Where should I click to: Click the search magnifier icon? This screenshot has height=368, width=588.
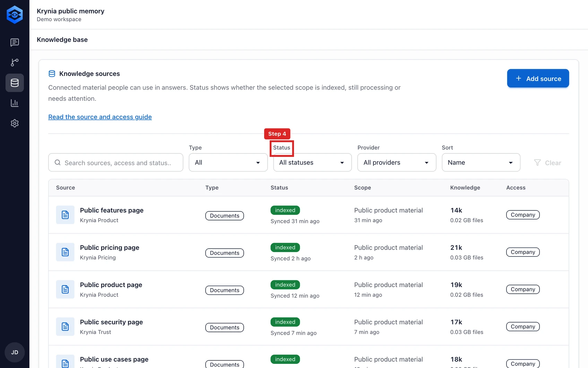[x=58, y=162]
